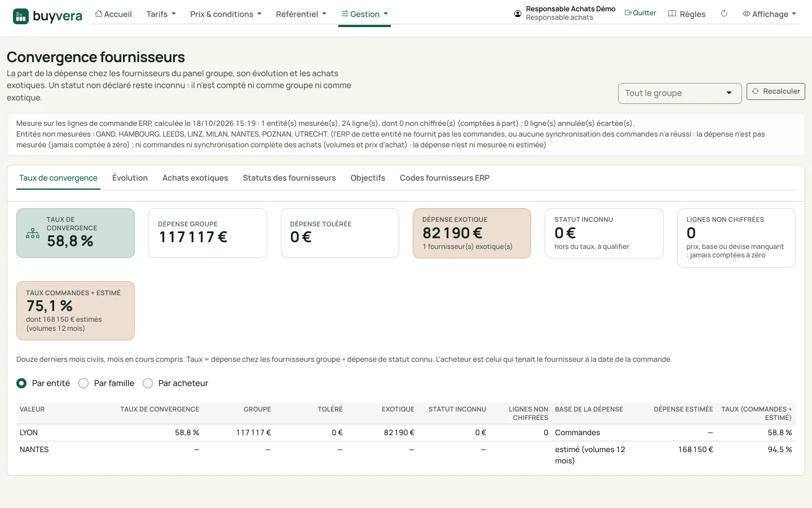The width and height of the screenshot is (812, 508).
Task: Switch to the Évolution tab
Action: coord(130,178)
